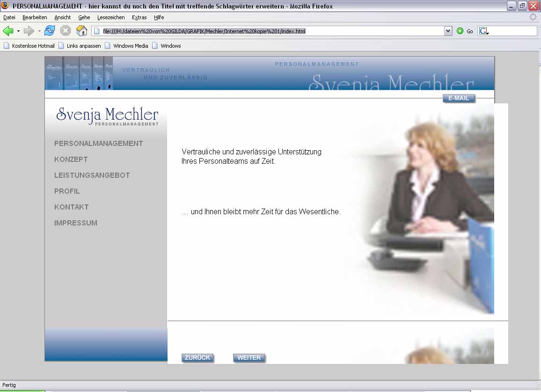Click the Stop loading button
Screen dimensions: 541x392
[x=66, y=31]
